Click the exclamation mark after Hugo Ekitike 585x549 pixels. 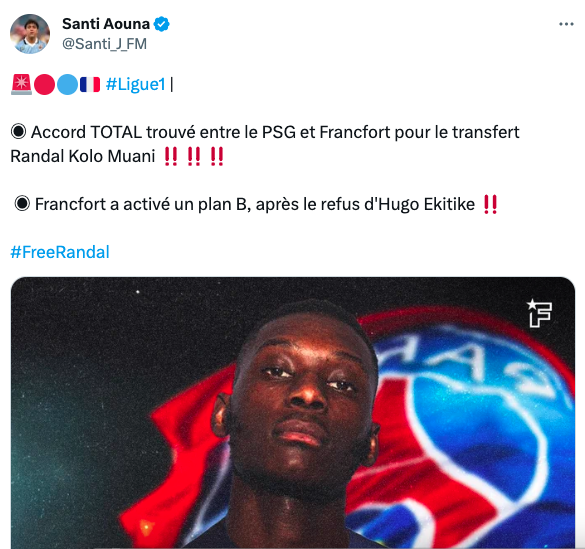pyautogui.click(x=490, y=204)
